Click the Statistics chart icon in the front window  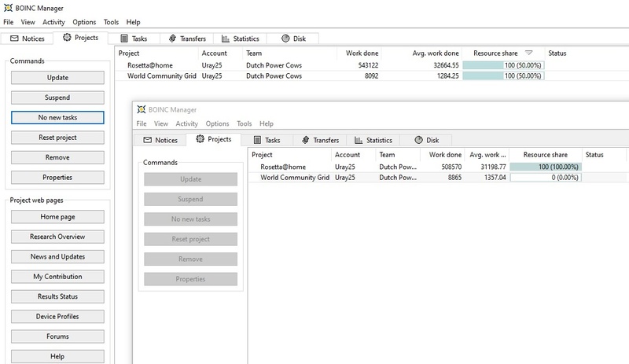(359, 140)
